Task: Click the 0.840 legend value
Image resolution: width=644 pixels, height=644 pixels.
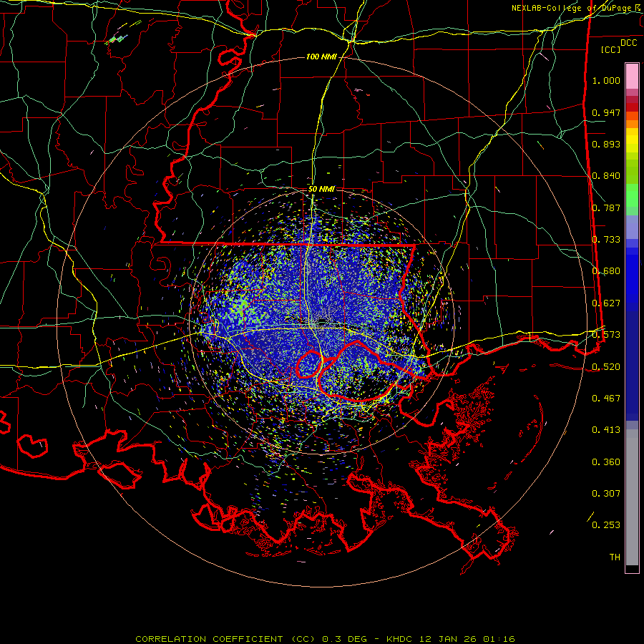Action: click(x=606, y=176)
